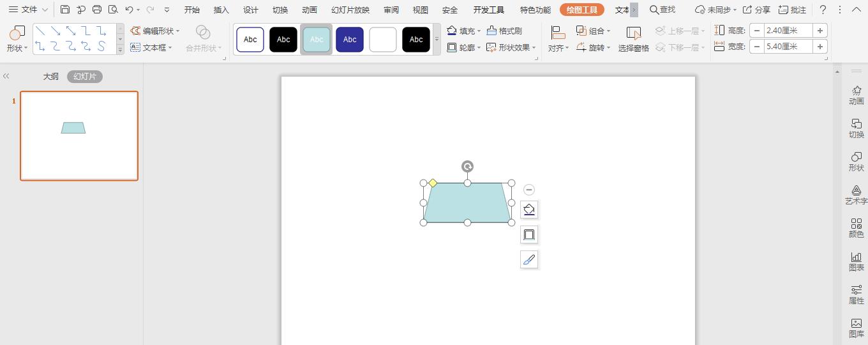Open the 切换 transition side panel
The width and height of the screenshot is (868, 345).
pyautogui.click(x=857, y=128)
